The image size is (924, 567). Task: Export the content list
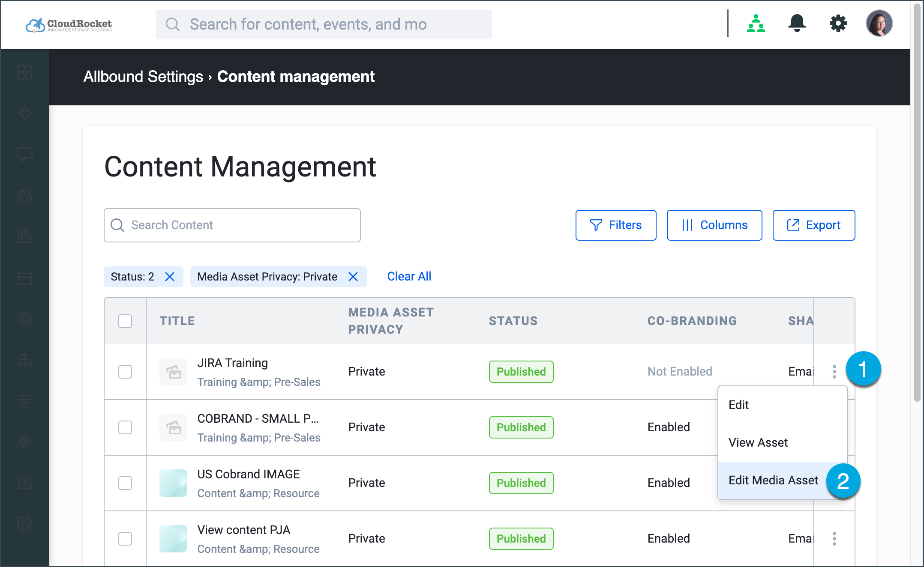pos(814,225)
